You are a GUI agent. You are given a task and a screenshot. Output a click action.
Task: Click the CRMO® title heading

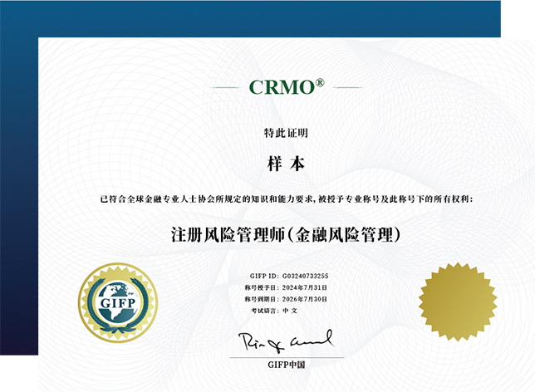click(x=287, y=86)
